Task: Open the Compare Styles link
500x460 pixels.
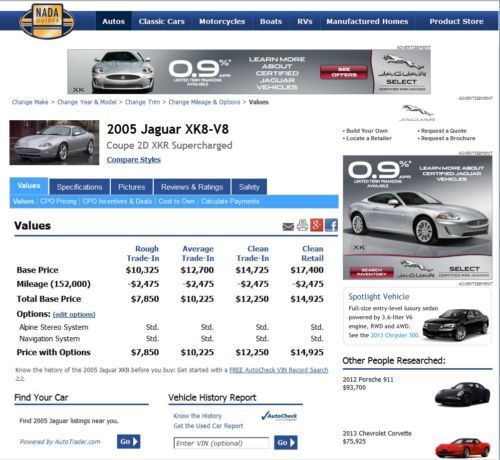Action: [134, 160]
